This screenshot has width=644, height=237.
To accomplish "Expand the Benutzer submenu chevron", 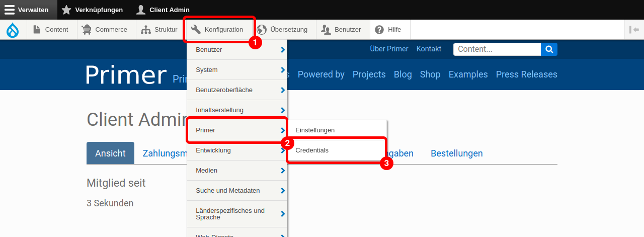I will click(283, 50).
